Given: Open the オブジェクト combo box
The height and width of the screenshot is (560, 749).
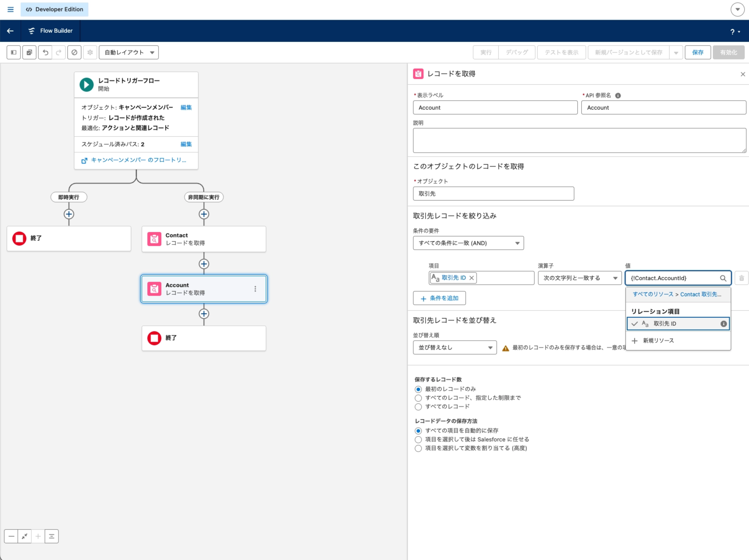Looking at the screenshot, I should click(x=494, y=194).
